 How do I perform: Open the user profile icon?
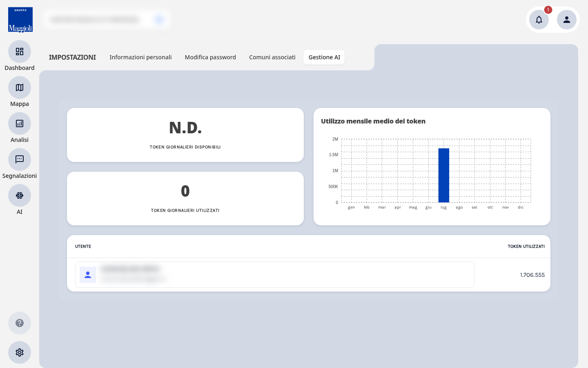567,20
